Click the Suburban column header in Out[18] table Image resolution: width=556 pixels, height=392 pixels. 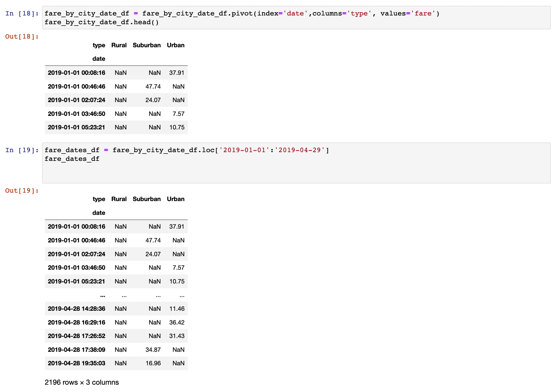[x=147, y=45]
